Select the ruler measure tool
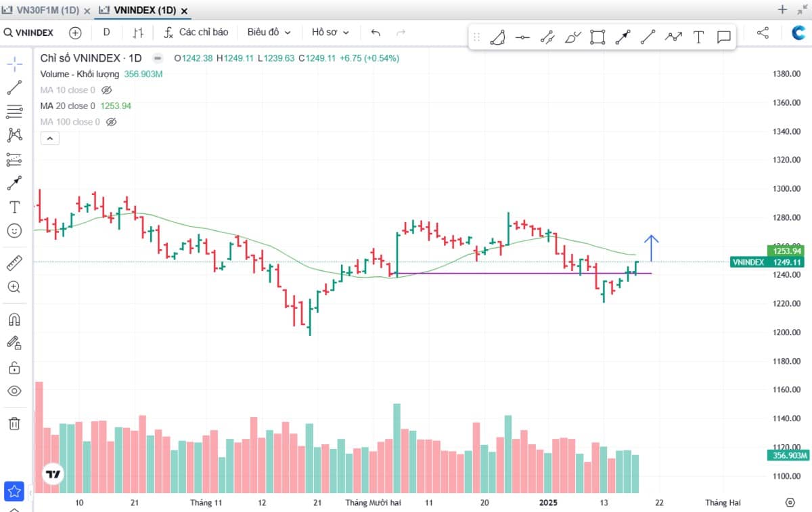The image size is (812, 512). tap(14, 262)
